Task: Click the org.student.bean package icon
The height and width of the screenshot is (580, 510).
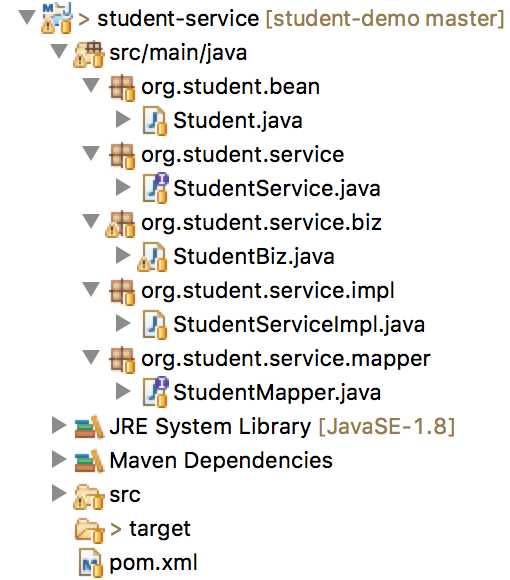Action: point(122,88)
